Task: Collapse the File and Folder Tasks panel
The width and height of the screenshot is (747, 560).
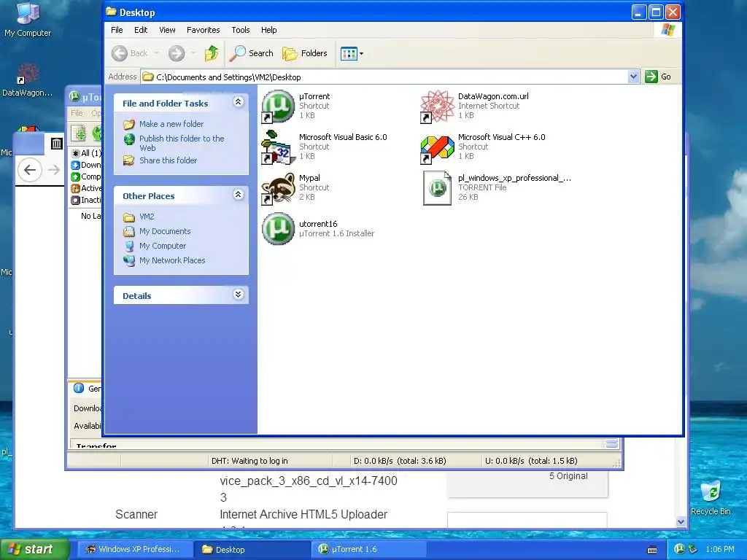Action: 239,102
